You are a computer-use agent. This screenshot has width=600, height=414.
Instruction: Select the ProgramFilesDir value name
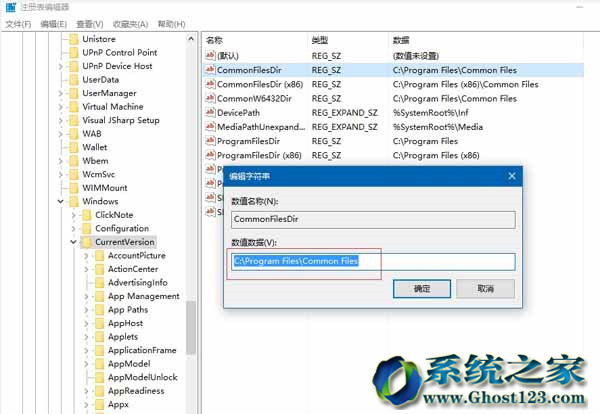click(248, 141)
